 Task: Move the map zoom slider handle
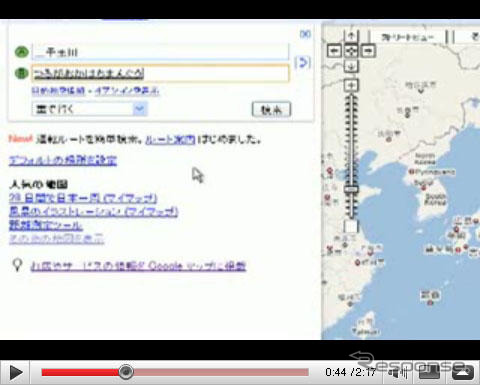click(351, 189)
